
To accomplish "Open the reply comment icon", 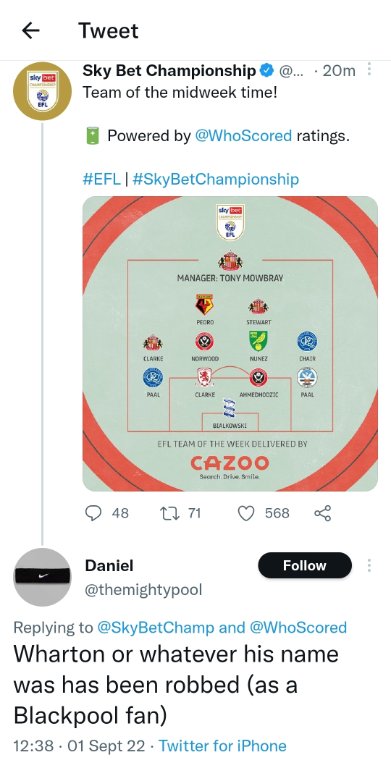I will [x=93, y=513].
